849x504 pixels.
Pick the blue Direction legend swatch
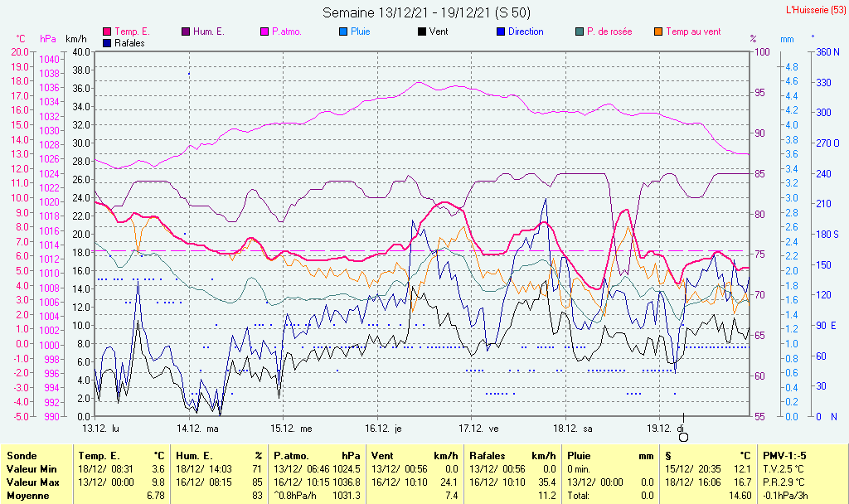(501, 32)
